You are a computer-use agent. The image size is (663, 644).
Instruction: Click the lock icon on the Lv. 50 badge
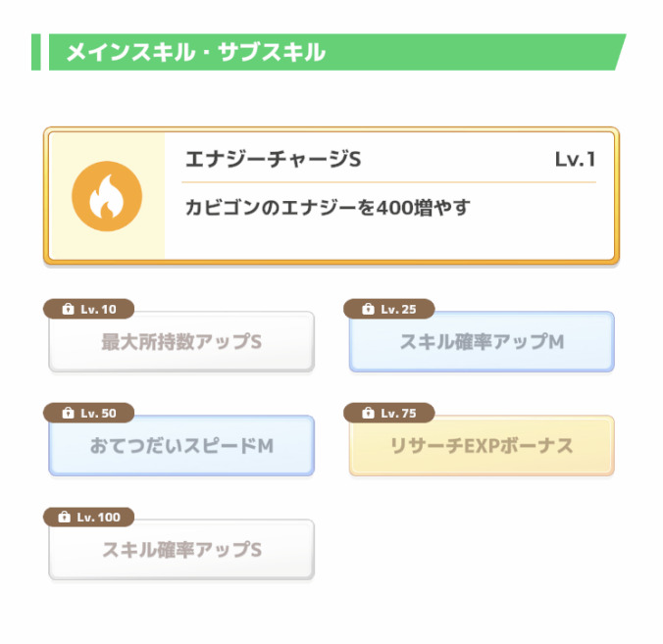click(x=68, y=414)
